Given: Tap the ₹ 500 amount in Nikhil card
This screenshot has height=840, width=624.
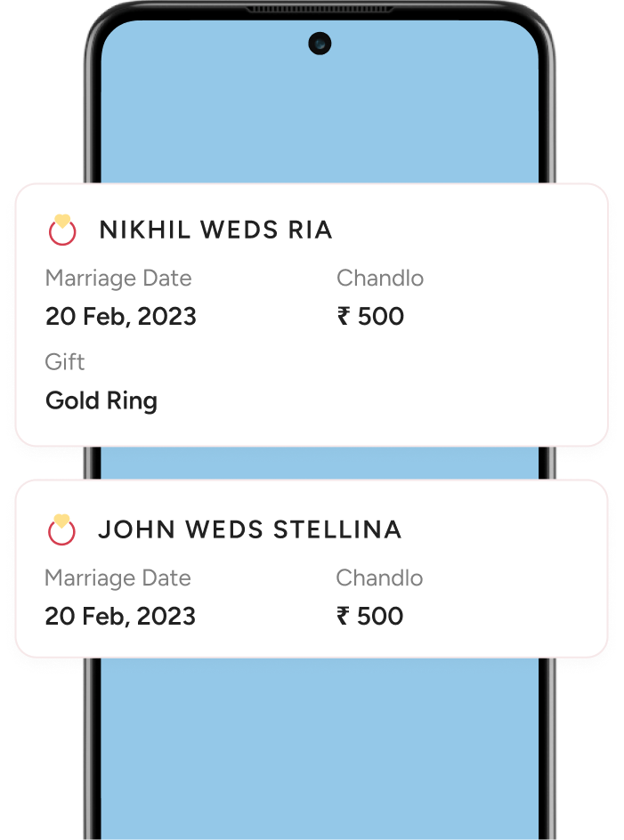Looking at the screenshot, I should point(370,316).
